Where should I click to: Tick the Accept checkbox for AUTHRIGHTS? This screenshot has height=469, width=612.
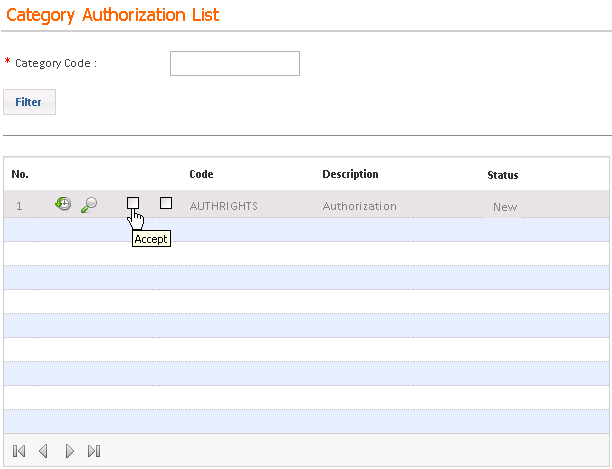point(133,203)
